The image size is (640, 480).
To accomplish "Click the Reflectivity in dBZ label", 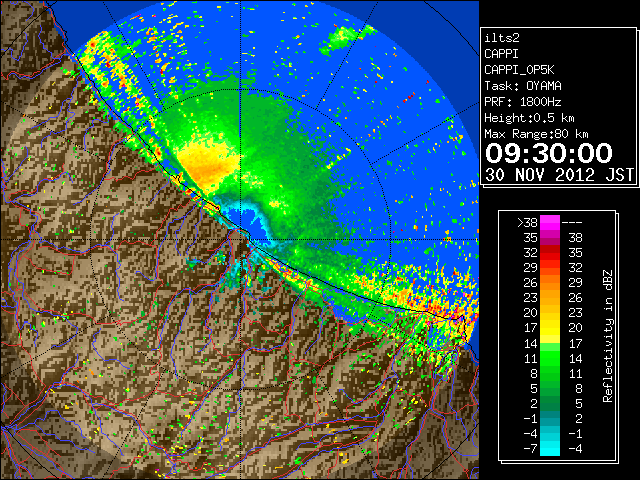I will click(x=608, y=336).
